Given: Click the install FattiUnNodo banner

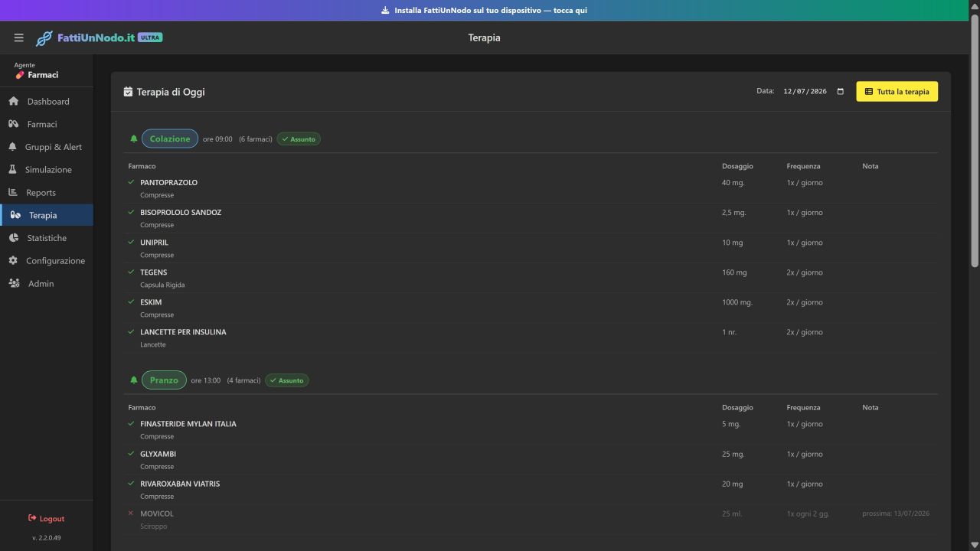Looking at the screenshot, I should pyautogui.click(x=484, y=11).
